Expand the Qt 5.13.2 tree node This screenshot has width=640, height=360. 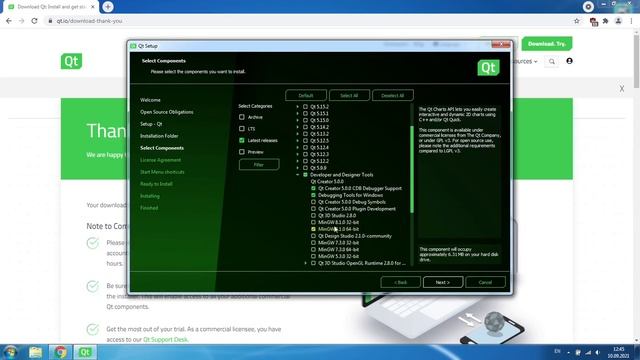(298, 134)
